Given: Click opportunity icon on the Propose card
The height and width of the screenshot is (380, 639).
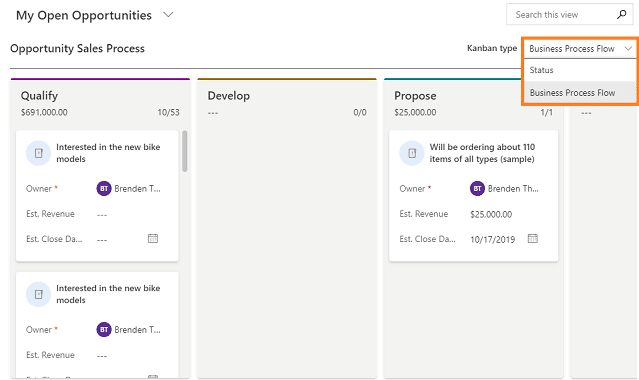Looking at the screenshot, I should coord(412,153).
